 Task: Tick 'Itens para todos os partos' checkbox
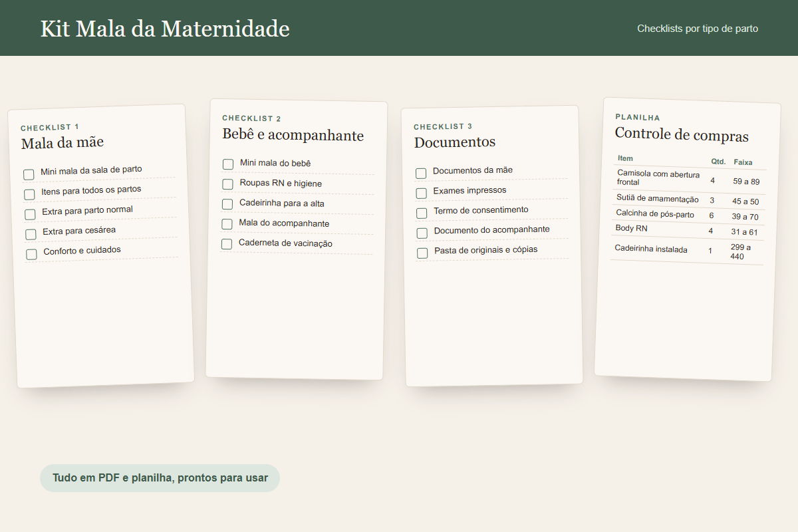[x=29, y=194]
